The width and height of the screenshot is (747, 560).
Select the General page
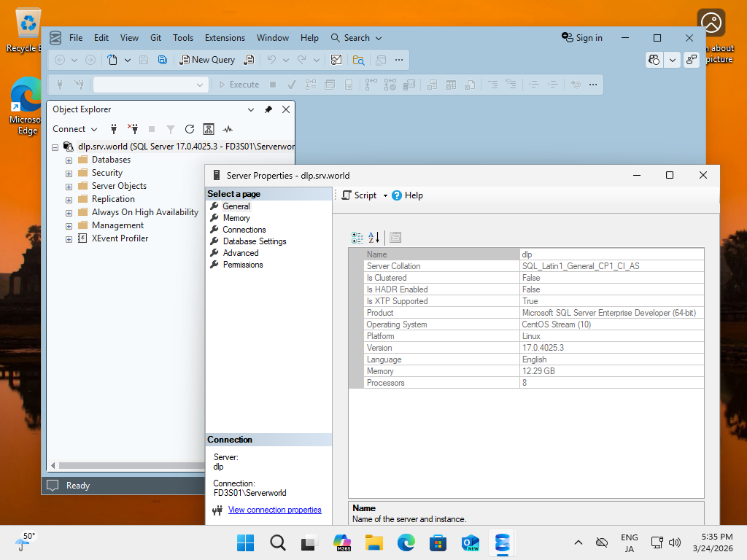coord(236,206)
